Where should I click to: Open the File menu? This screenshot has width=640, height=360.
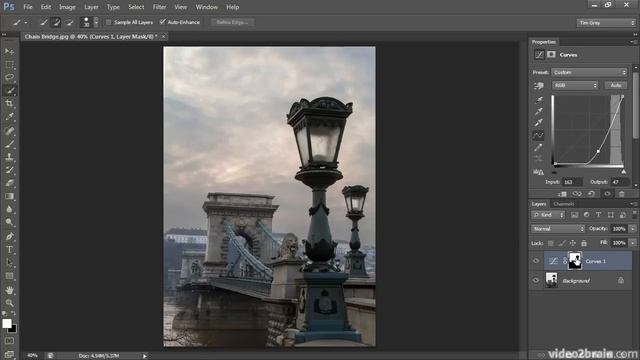point(28,7)
